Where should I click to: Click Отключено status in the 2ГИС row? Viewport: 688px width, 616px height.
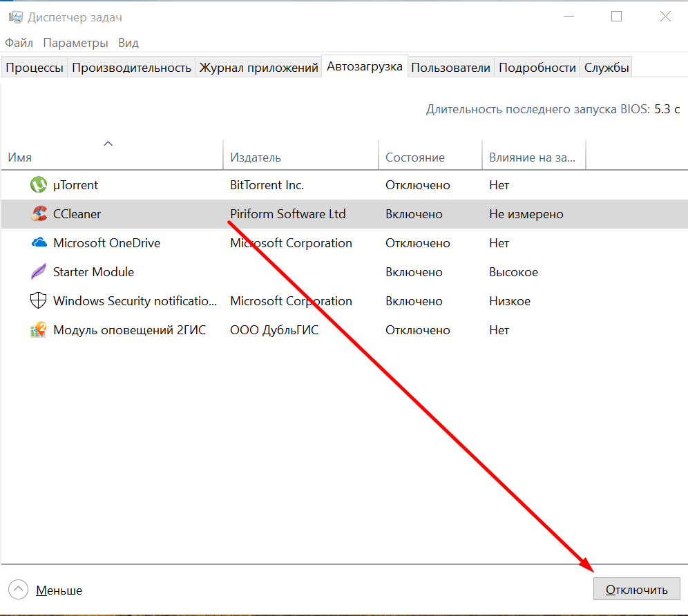(x=418, y=329)
